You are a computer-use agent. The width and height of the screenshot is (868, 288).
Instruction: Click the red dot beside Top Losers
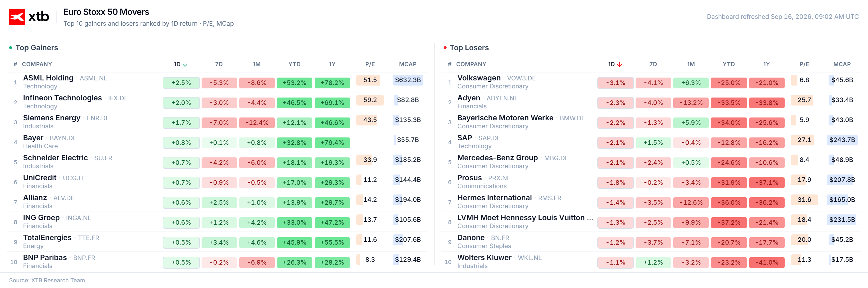(x=445, y=48)
